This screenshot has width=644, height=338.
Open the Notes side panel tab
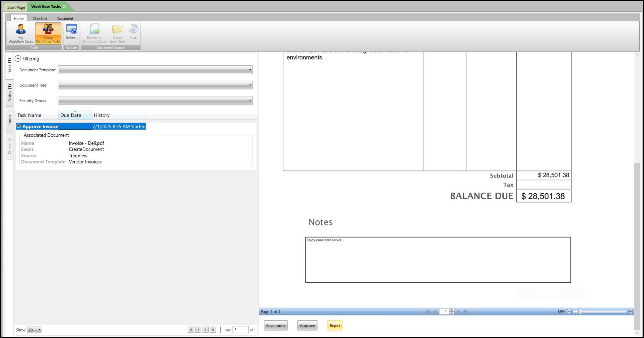9,94
